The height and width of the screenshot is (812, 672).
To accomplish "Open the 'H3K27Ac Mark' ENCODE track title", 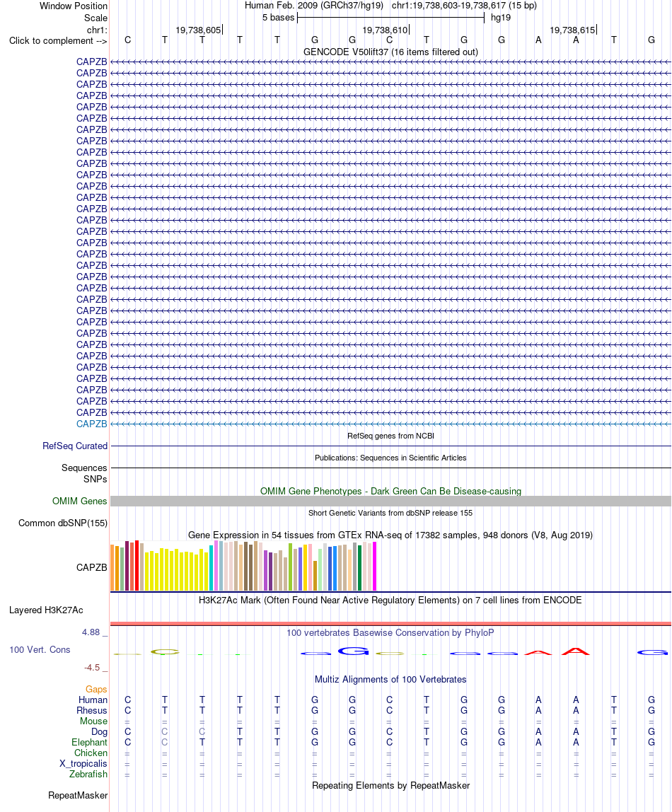I will pyautogui.click(x=390, y=600).
